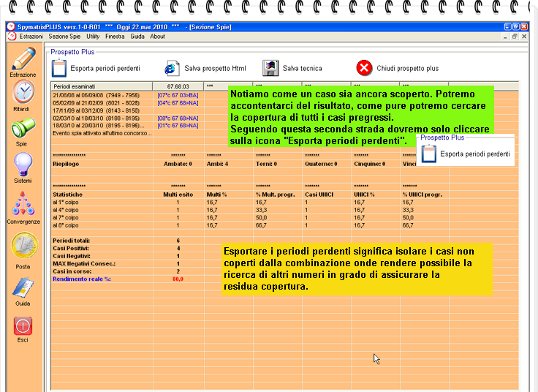Open the Utility menu
Viewport: 538px width, 392px height.
[x=93, y=37]
